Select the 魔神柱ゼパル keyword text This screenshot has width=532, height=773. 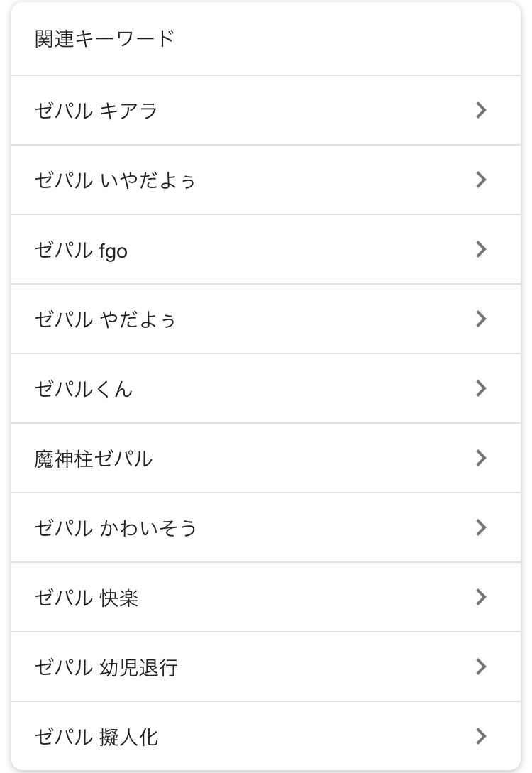[93, 459]
